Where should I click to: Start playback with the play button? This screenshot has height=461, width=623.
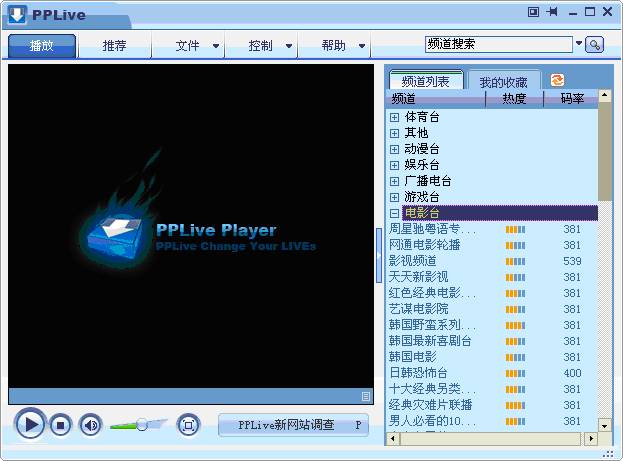click(x=30, y=424)
